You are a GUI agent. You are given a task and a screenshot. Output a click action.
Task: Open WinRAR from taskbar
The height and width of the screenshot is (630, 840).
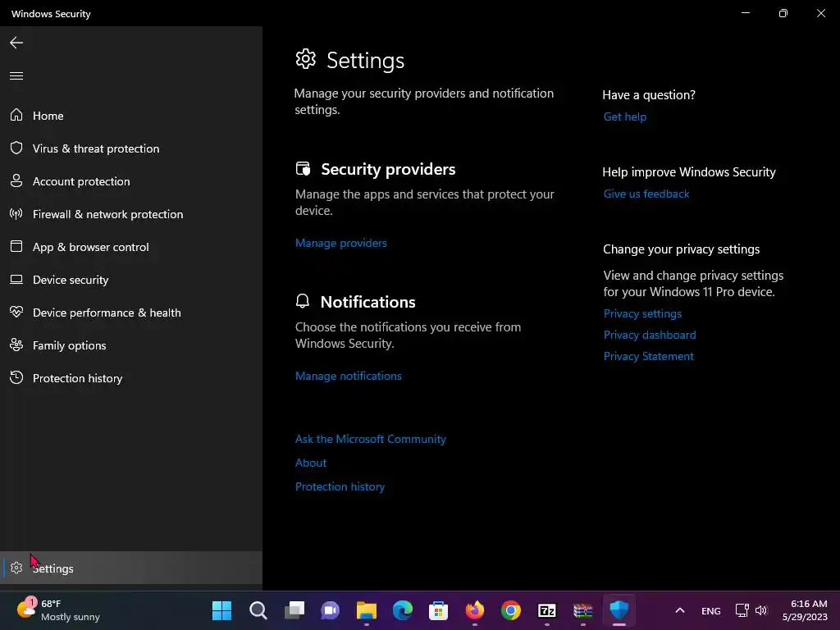point(583,610)
